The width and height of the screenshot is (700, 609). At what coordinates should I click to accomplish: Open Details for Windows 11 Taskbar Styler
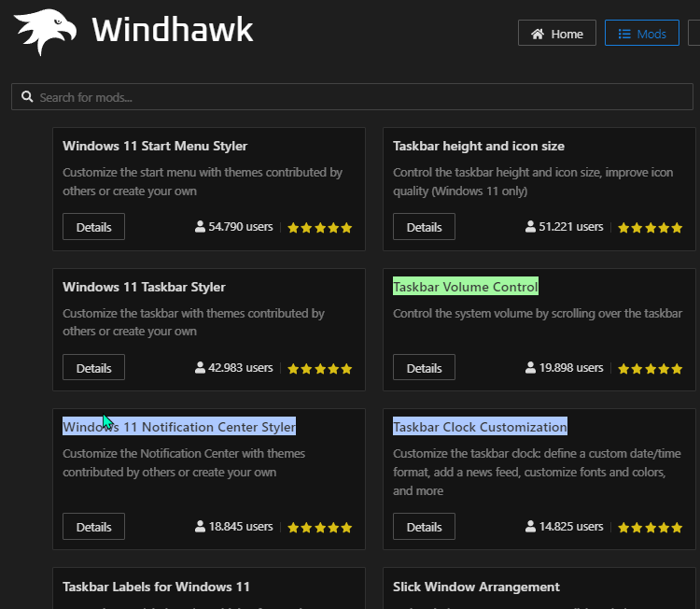pyautogui.click(x=93, y=368)
